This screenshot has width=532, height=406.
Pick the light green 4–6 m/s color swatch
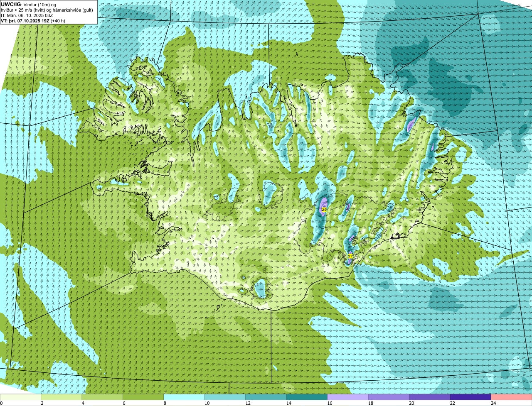click(103, 397)
